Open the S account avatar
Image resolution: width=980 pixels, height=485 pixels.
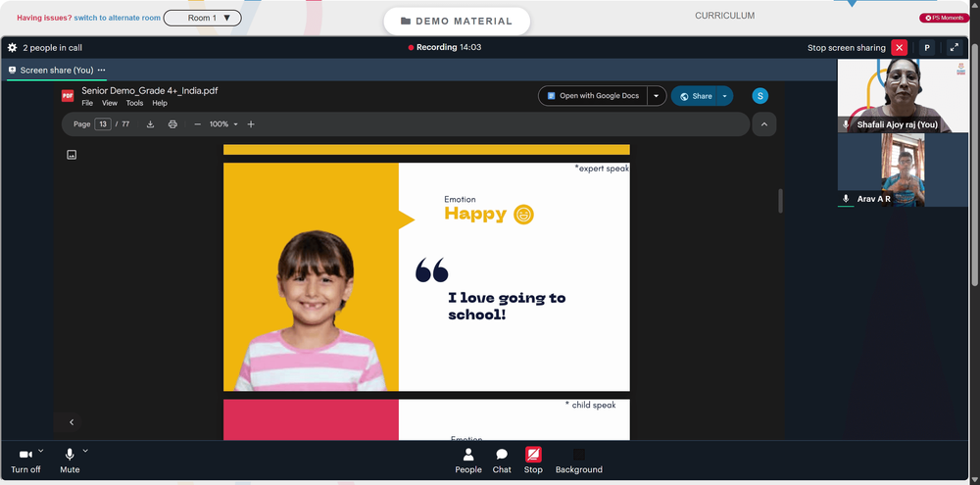[x=760, y=96]
